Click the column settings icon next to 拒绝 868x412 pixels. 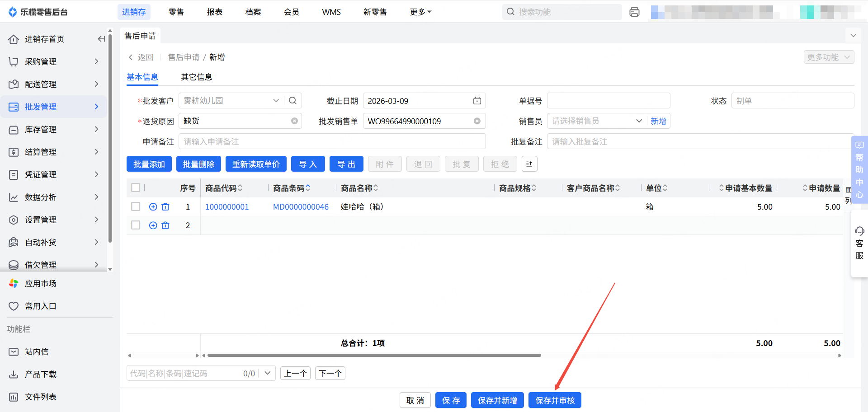pos(529,164)
